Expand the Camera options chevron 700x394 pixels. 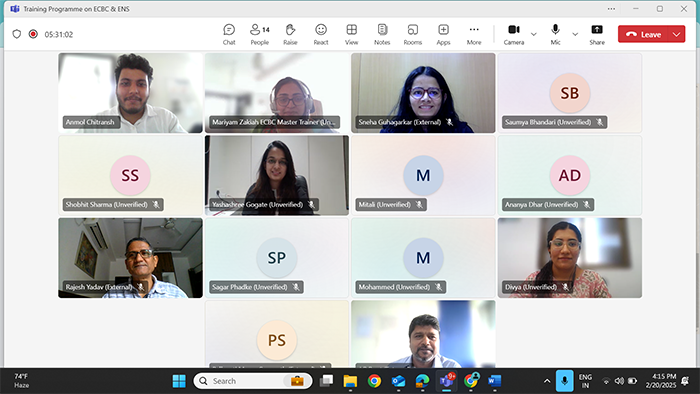533,34
